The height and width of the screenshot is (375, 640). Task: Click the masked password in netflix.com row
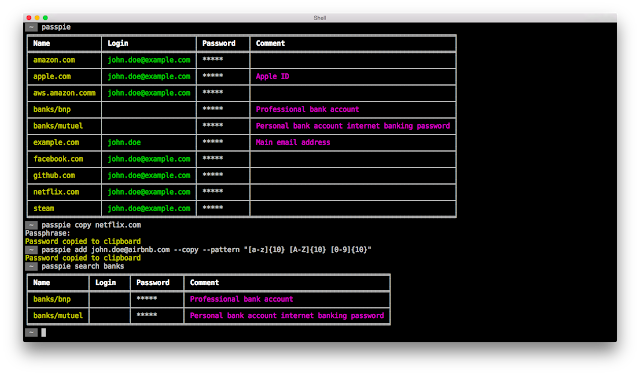213,191
